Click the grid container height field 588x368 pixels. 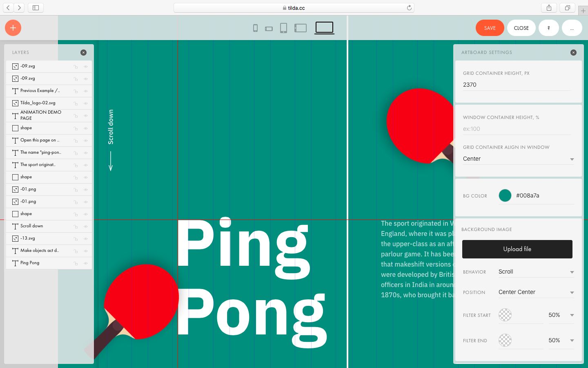pos(516,85)
